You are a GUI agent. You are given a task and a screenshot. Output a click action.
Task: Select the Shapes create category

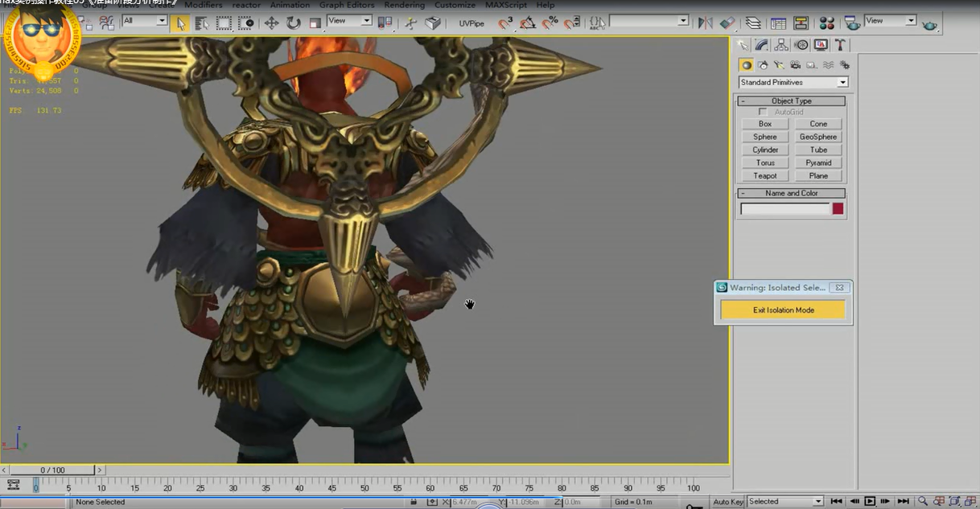[x=763, y=65]
